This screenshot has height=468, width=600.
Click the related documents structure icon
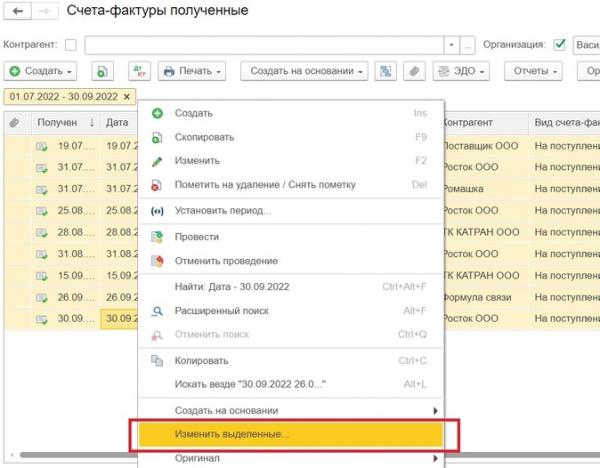[385, 71]
